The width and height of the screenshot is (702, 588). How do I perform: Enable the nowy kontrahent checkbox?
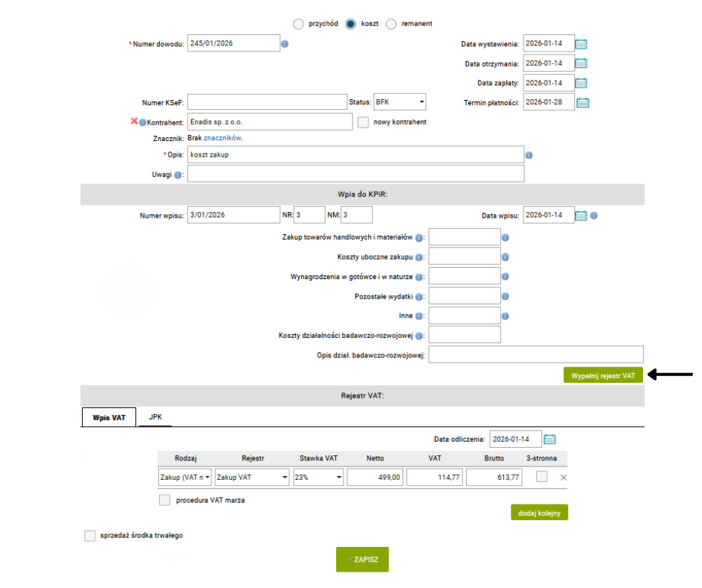click(364, 122)
